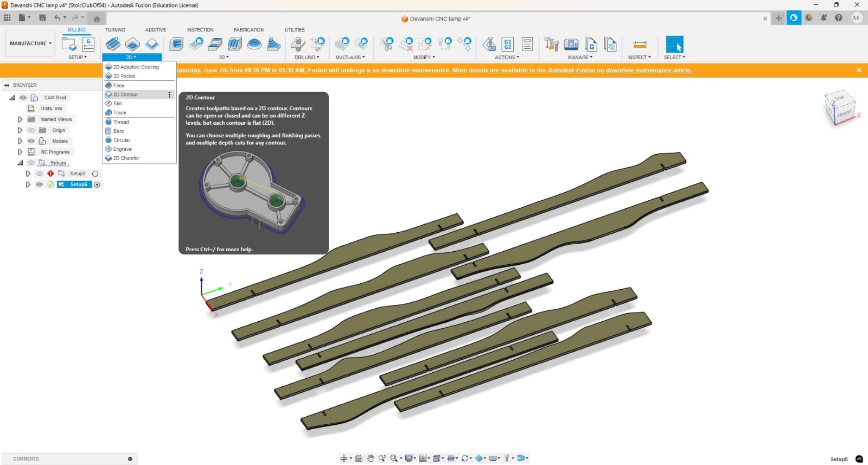
Task: Open the Post Library icon
Action: (x=591, y=44)
